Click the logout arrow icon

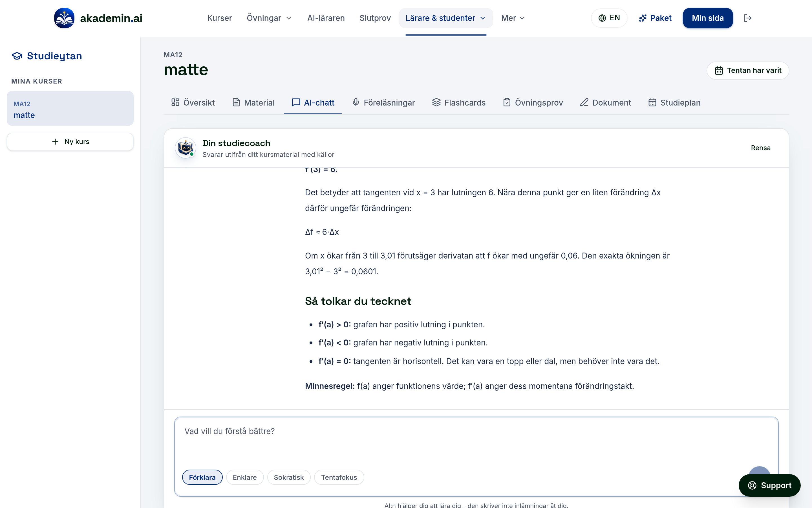(747, 18)
